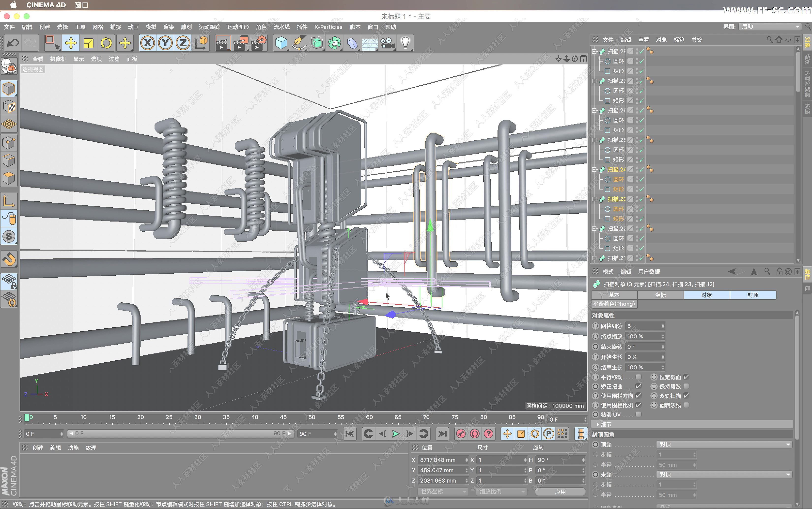Screen dimensions: 812x509
Task: Select the Move tool in toolbar
Action: point(70,42)
